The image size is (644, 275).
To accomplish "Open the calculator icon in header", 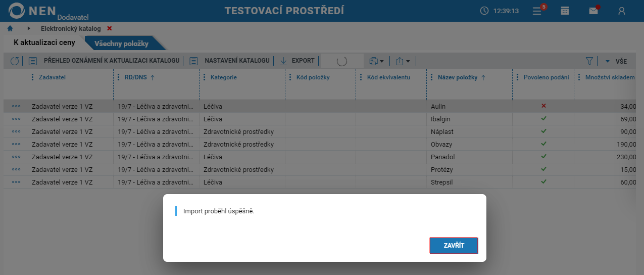I will point(565,11).
